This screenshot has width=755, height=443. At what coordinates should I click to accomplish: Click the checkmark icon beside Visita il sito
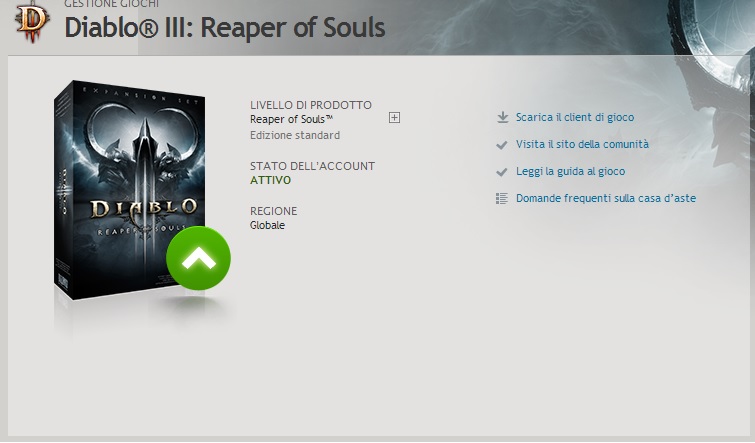point(502,145)
